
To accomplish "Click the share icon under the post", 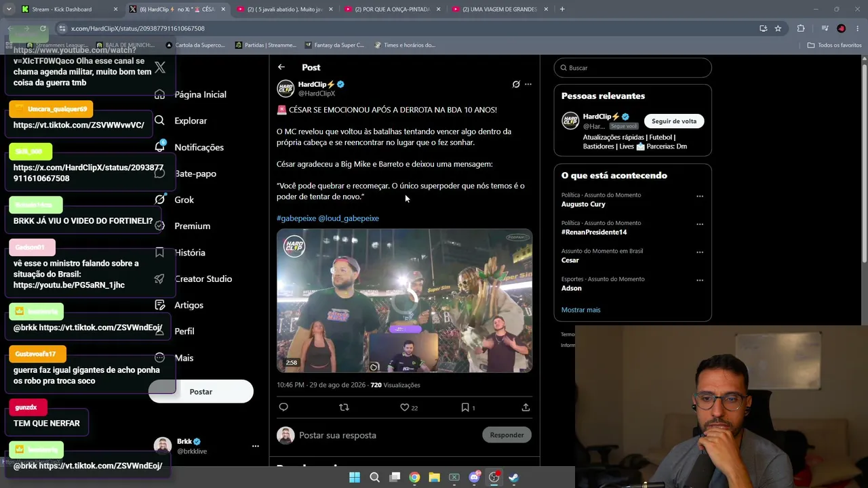I will [526, 407].
